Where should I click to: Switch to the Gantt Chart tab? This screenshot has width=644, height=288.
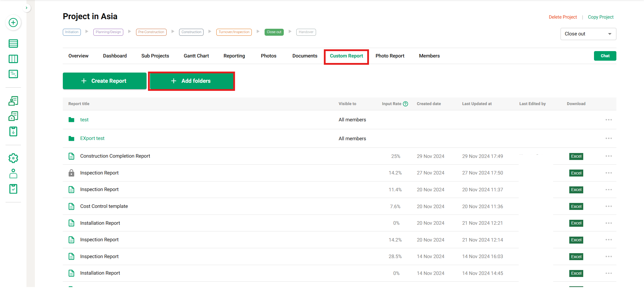tap(196, 56)
